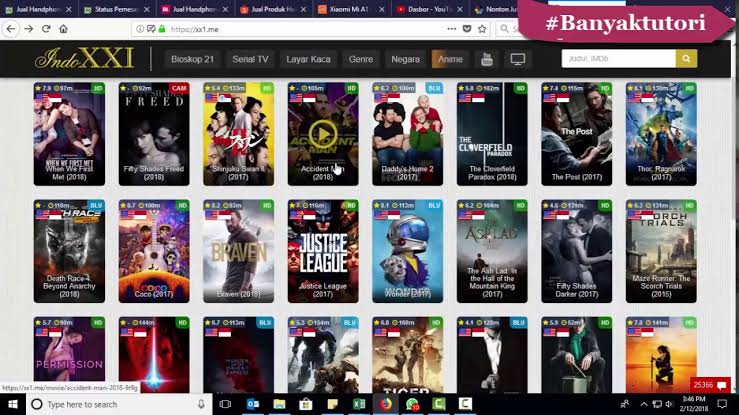
Task: Open Maze Runner: The Scorch Trials poster
Action: [x=661, y=251]
